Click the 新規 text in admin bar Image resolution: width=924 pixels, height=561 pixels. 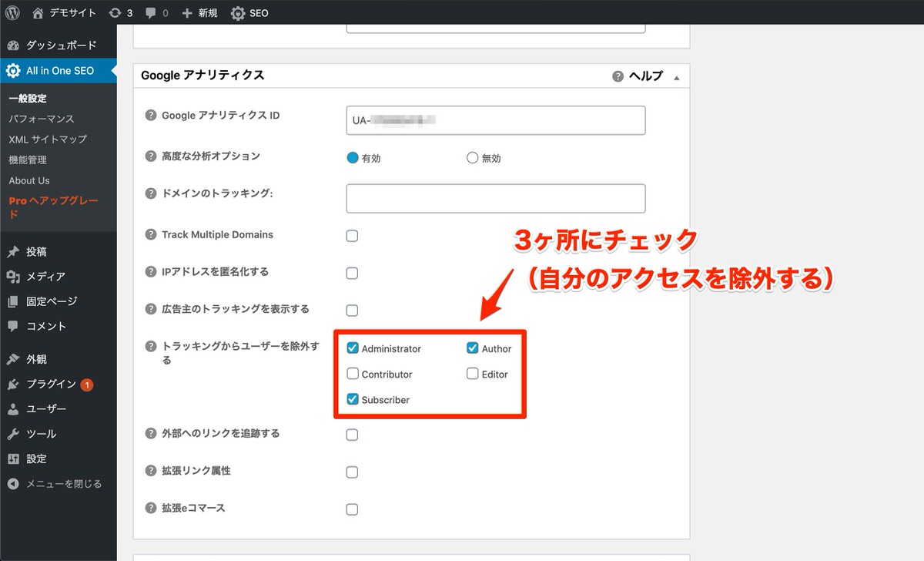click(207, 13)
